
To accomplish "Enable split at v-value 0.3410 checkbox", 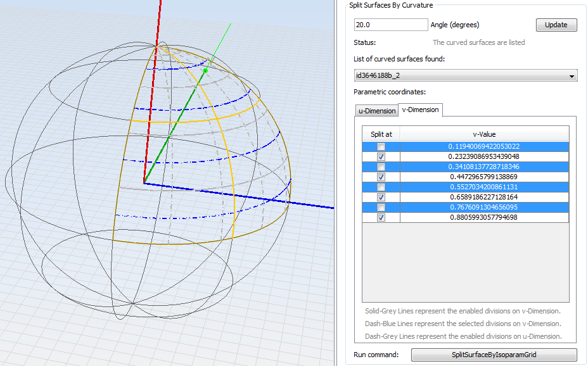I will [x=381, y=167].
